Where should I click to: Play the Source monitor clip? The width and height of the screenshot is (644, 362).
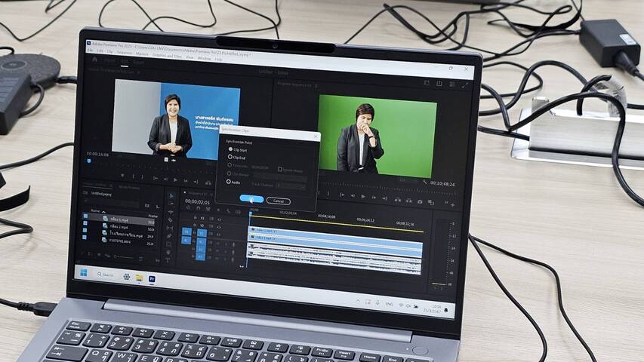(175, 179)
